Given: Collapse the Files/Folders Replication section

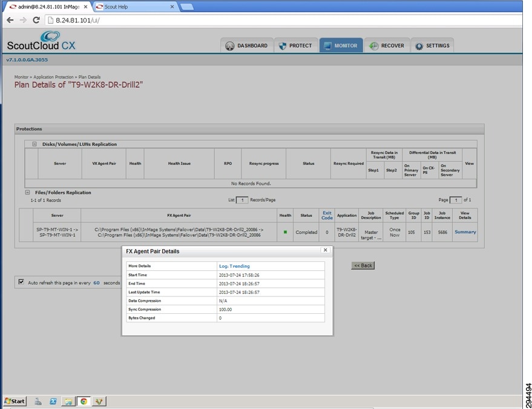Looking at the screenshot, I should click(x=27, y=192).
